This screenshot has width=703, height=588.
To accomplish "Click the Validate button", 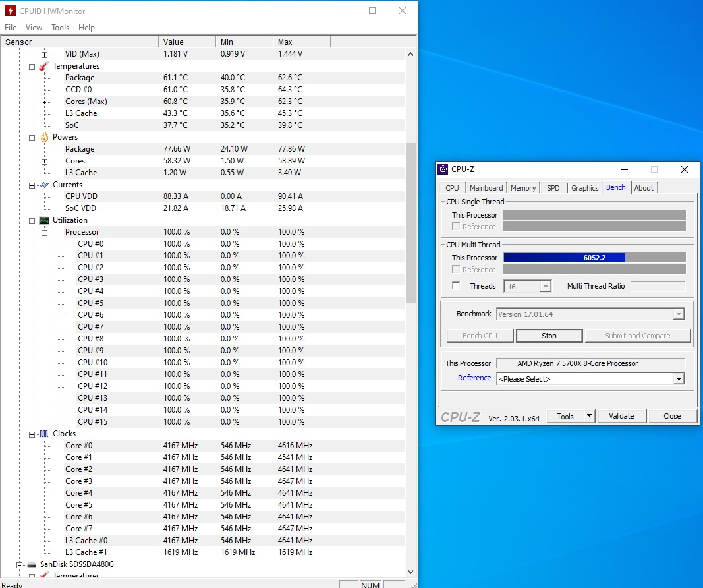I will 621,416.
